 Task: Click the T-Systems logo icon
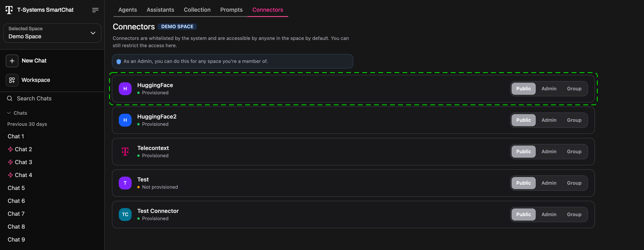point(9,10)
